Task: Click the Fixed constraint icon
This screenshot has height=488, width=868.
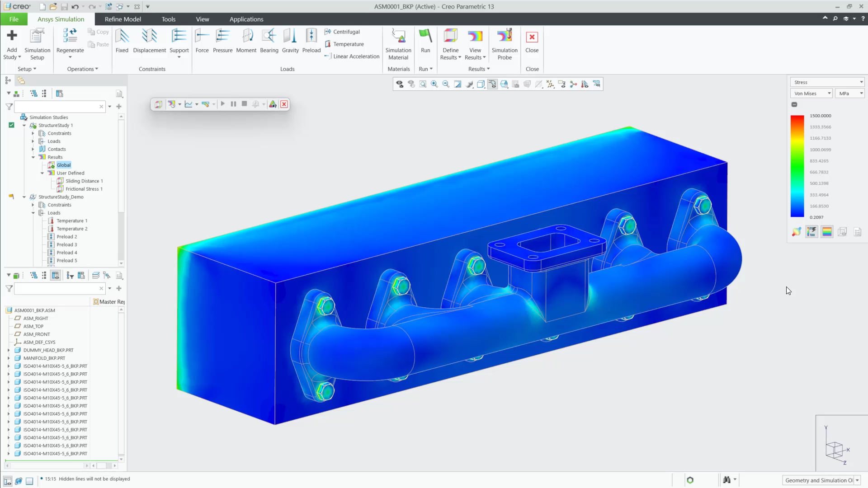Action: 122,41
